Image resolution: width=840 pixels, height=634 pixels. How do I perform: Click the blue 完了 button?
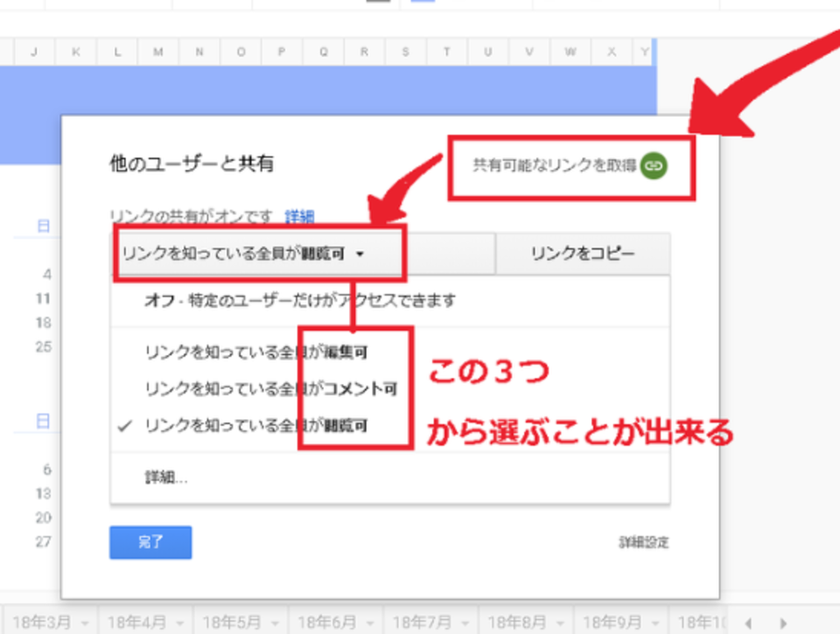pos(150,542)
